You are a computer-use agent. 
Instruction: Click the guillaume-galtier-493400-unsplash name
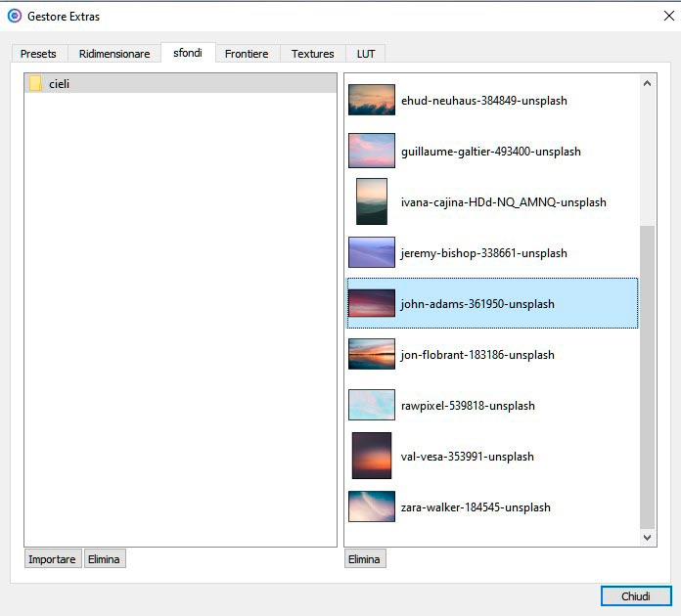click(491, 152)
